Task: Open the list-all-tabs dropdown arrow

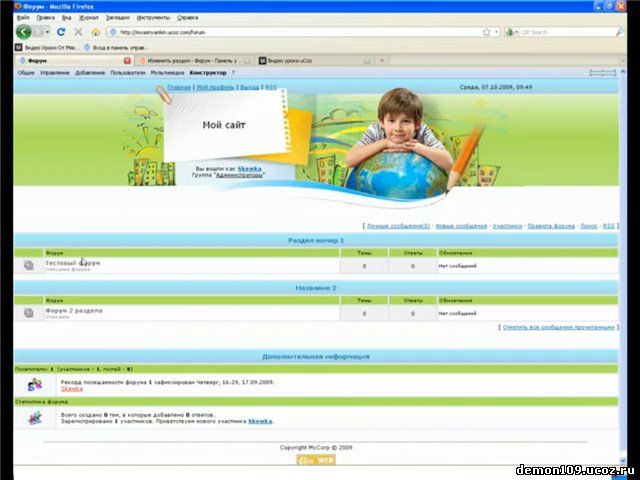Action: [623, 61]
